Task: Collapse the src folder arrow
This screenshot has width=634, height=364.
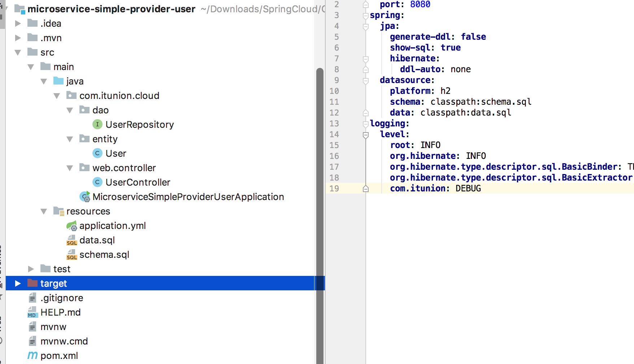Action: point(18,52)
